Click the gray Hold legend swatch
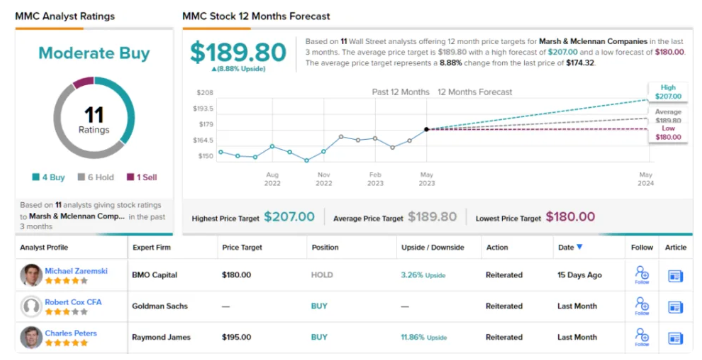Screen dimensions: 702x360 coord(81,177)
